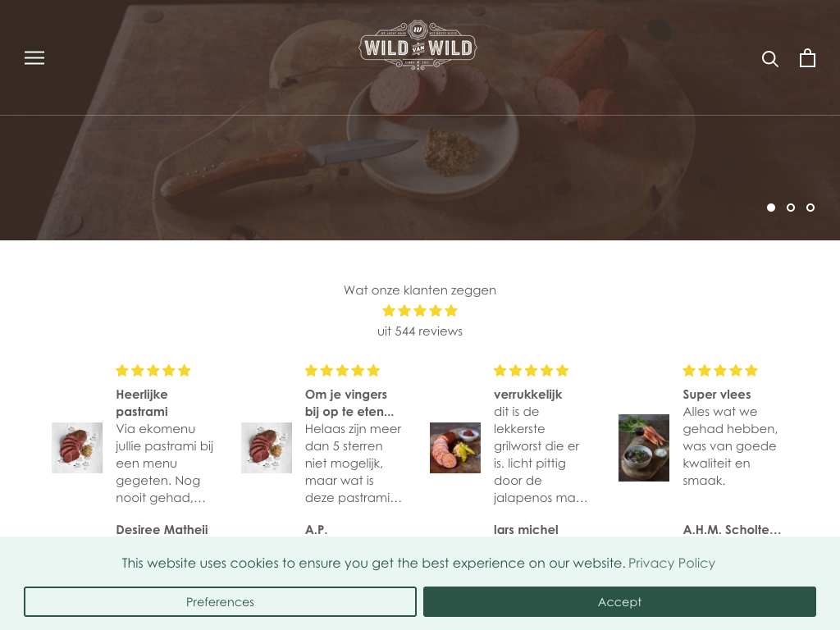840x630 pixels.
Task: Click the overall five-star rating under 'Wat onze klanten zeggen'
Action: tap(420, 311)
